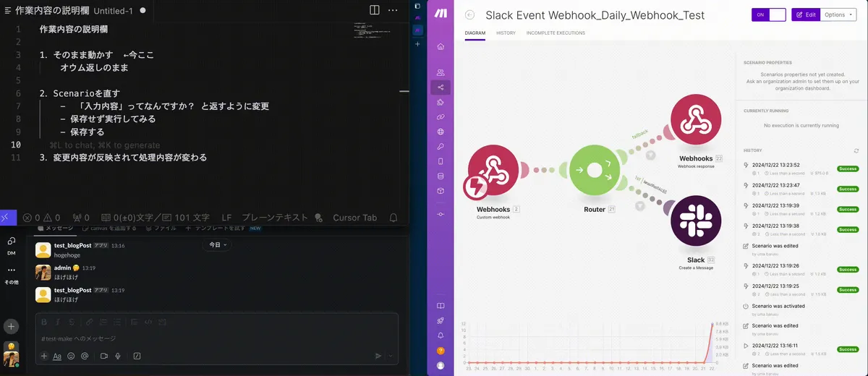Open send options arrow in Slack composer
Viewport: 868px width, 376px height.
[391, 356]
